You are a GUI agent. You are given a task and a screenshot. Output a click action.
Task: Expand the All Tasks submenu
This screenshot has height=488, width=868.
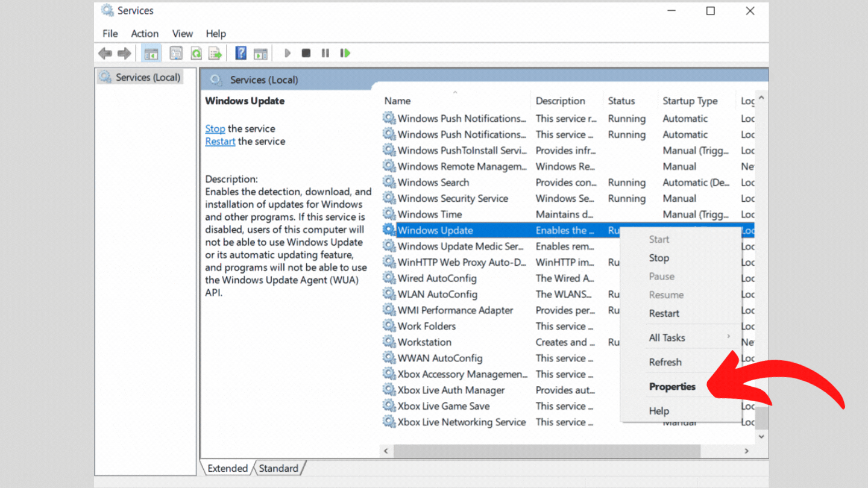click(681, 337)
